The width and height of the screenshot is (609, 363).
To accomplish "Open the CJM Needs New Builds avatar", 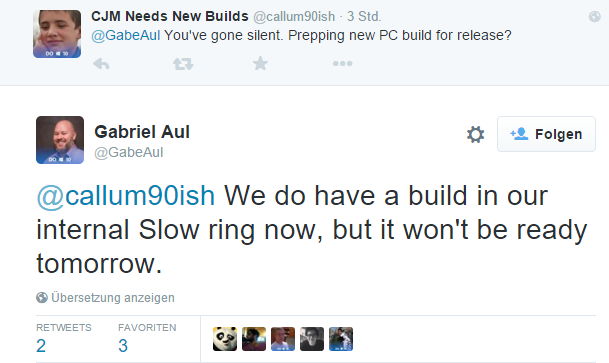I will pyautogui.click(x=57, y=34).
